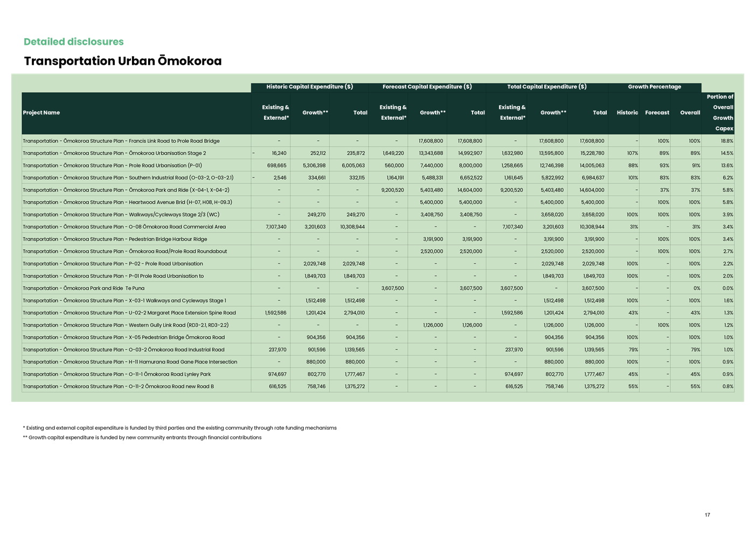Select the Transportation Urban Ōmokoroa title
The width and height of the screenshot is (756, 535).
point(122,61)
